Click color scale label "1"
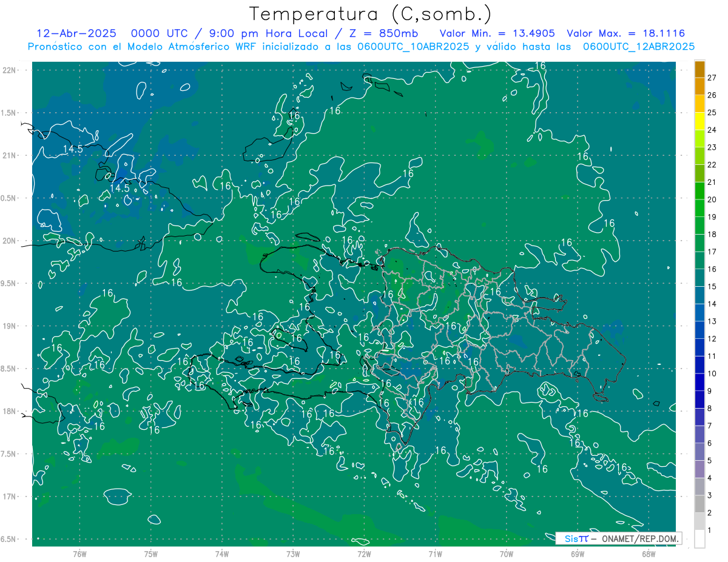The height and width of the screenshot is (562, 728). click(x=709, y=530)
